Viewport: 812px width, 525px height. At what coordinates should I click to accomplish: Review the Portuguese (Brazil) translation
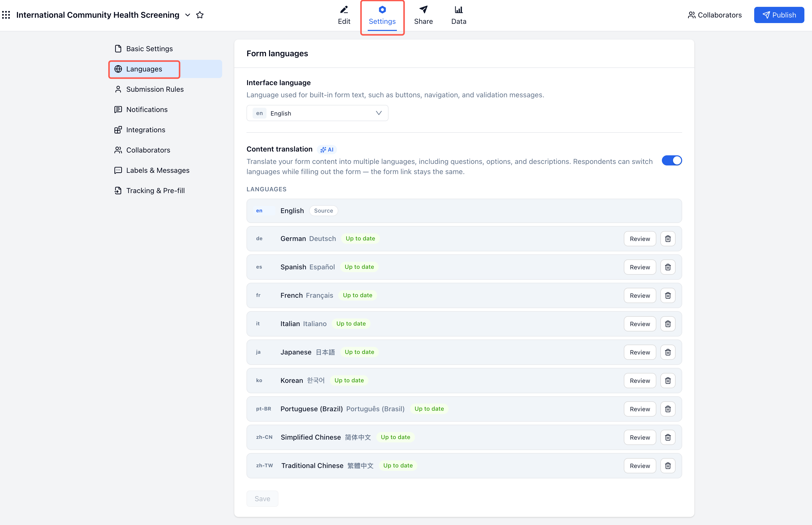pyautogui.click(x=640, y=409)
